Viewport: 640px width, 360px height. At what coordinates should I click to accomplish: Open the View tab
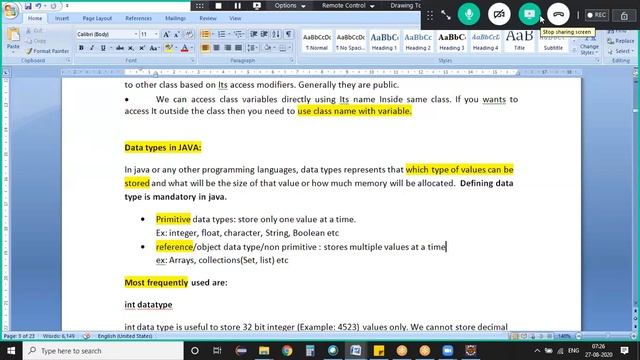point(235,18)
